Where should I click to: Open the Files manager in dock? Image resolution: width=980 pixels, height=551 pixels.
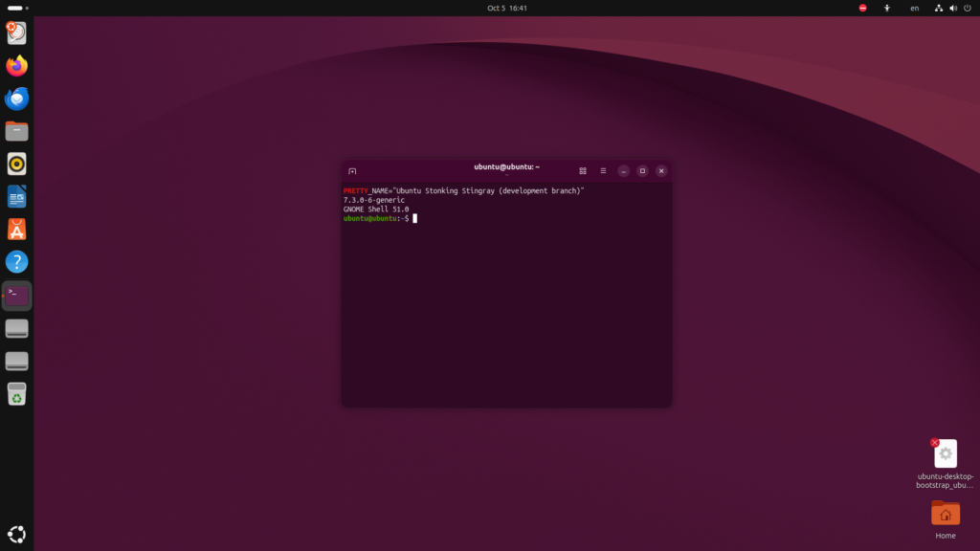point(17,131)
